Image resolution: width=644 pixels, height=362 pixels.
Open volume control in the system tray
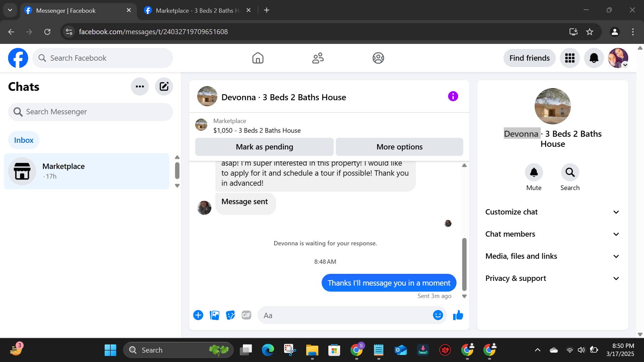pyautogui.click(x=581, y=350)
